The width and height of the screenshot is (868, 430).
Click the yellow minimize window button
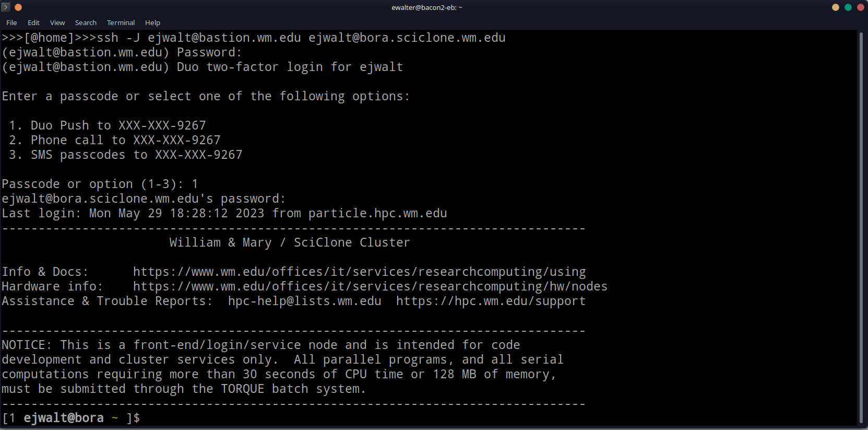tap(836, 7)
